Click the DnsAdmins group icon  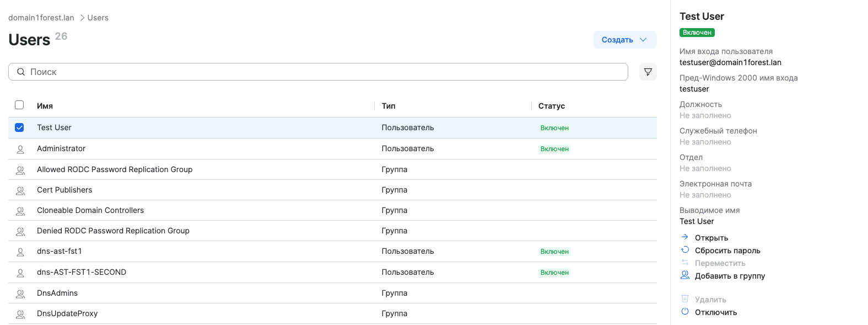pos(20,294)
